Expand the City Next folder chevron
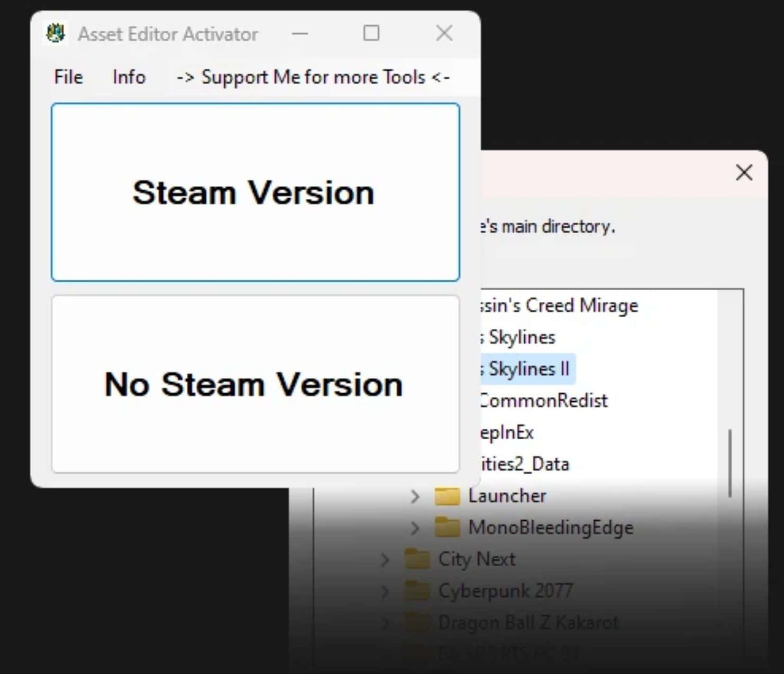The height and width of the screenshot is (674, 784). click(385, 560)
